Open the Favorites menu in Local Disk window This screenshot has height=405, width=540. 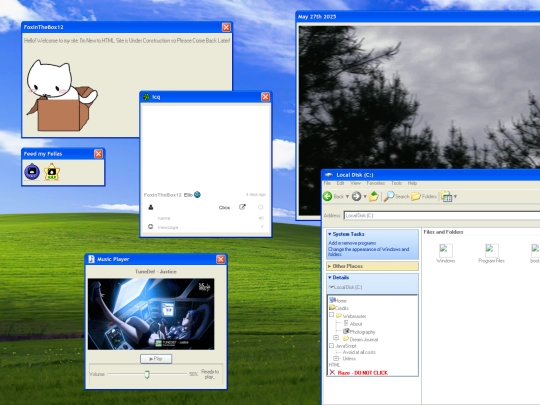coord(376,183)
